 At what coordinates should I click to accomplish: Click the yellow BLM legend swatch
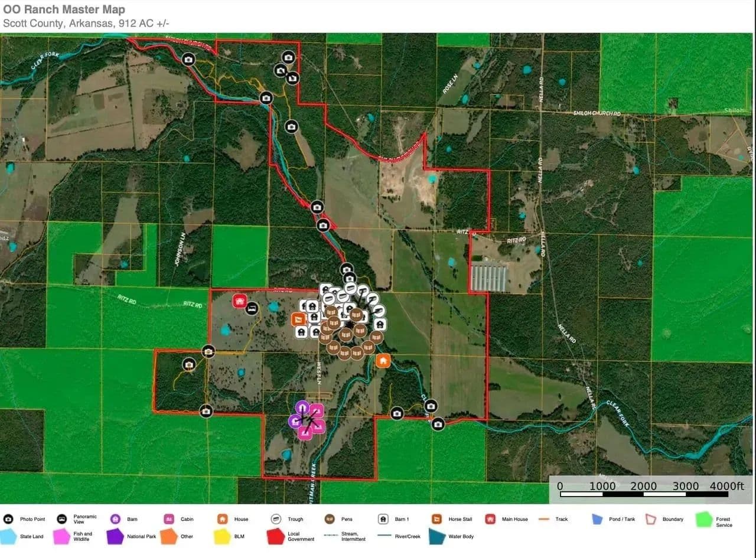(222, 536)
